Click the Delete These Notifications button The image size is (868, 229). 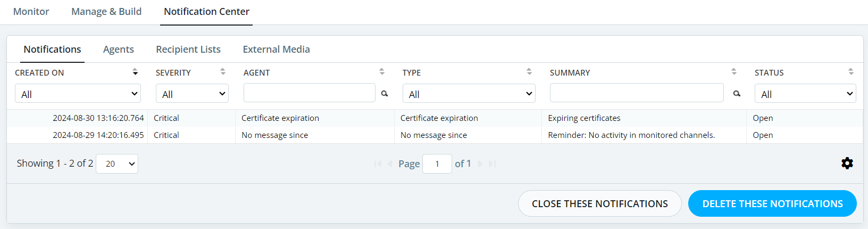point(772,203)
